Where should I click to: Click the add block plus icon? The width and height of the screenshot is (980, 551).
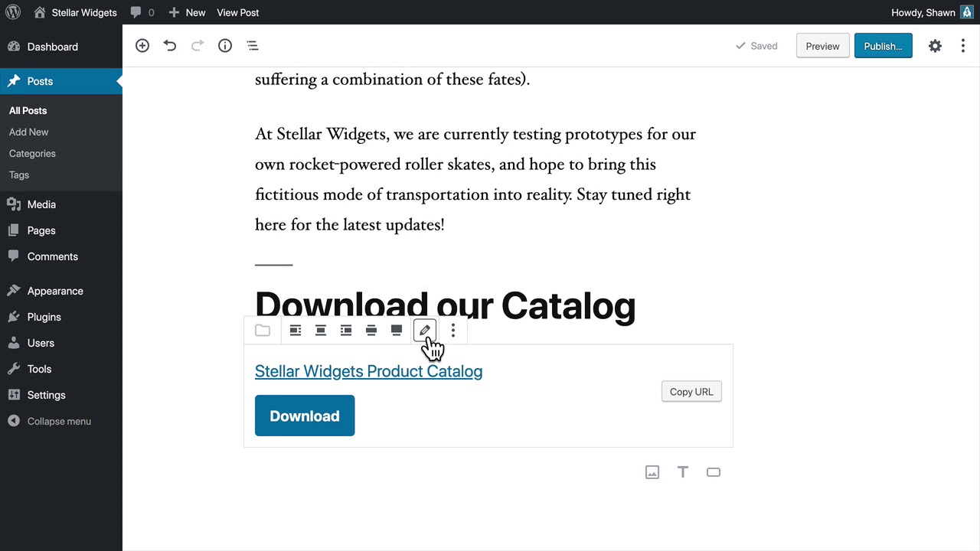142,46
